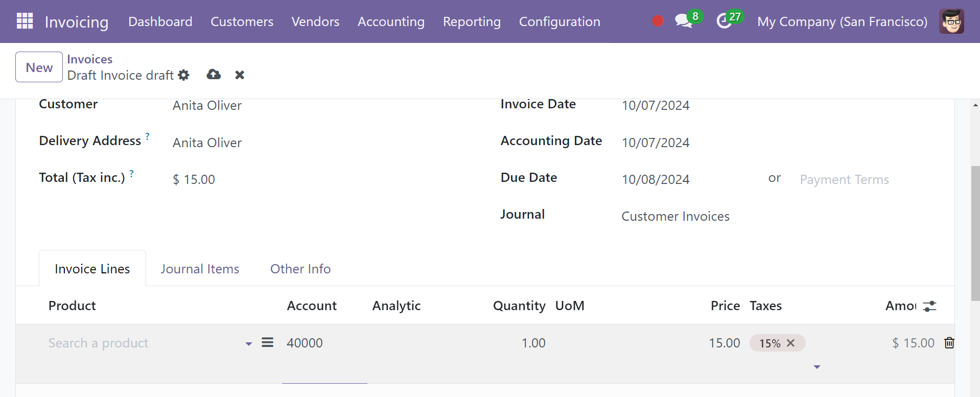Switch to the Journal Items tab
This screenshot has width=980, height=397.
click(200, 269)
